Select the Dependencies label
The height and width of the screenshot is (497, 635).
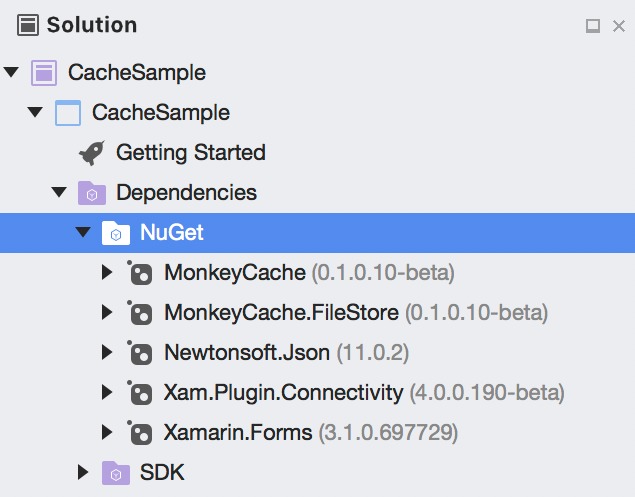[186, 193]
